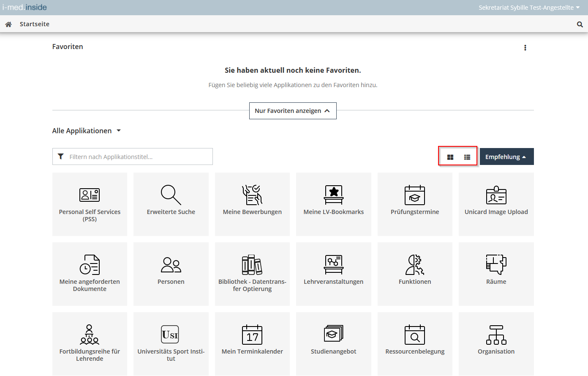Open the Personen people icon

pos(171,265)
